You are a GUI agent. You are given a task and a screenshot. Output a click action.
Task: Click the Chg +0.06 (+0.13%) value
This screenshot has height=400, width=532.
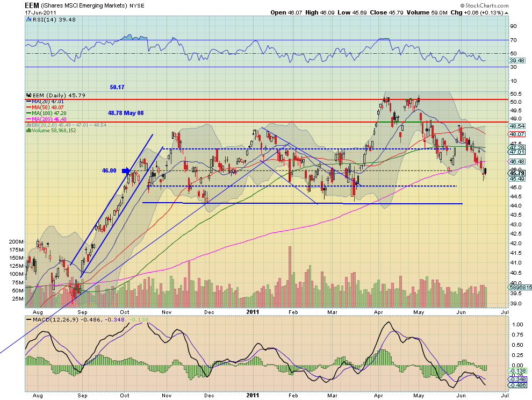tap(477, 12)
